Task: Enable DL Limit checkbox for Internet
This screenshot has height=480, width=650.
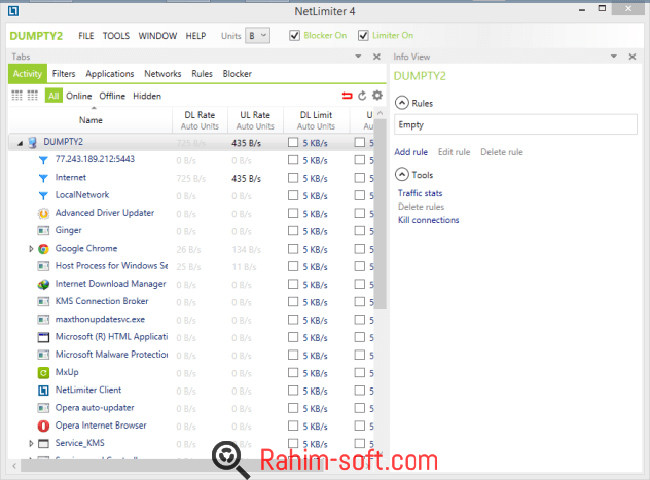Action: [293, 178]
